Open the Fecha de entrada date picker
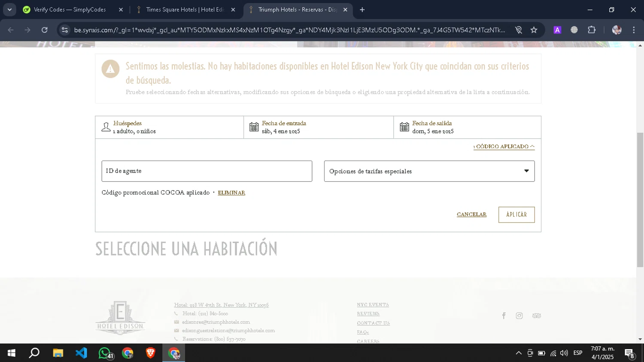644x362 pixels. (319, 127)
